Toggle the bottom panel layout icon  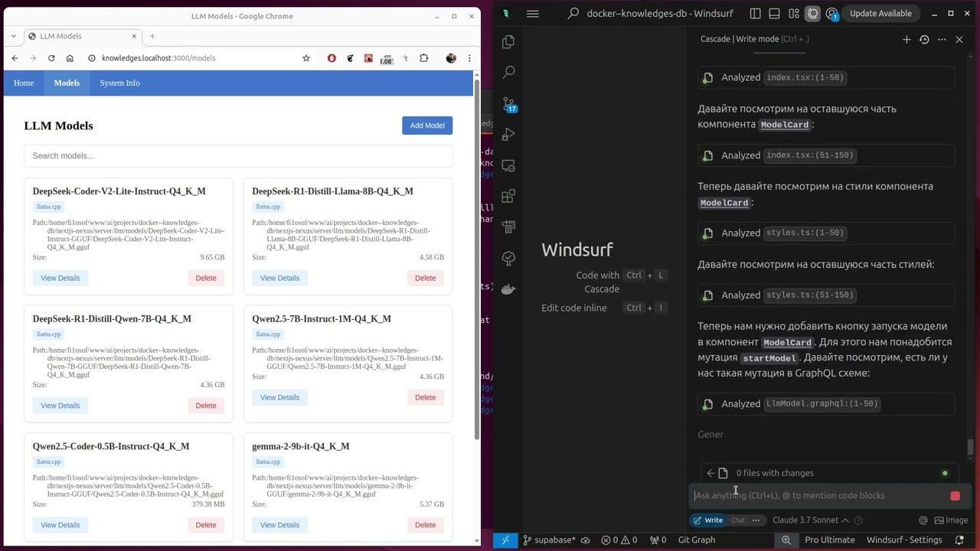click(774, 14)
